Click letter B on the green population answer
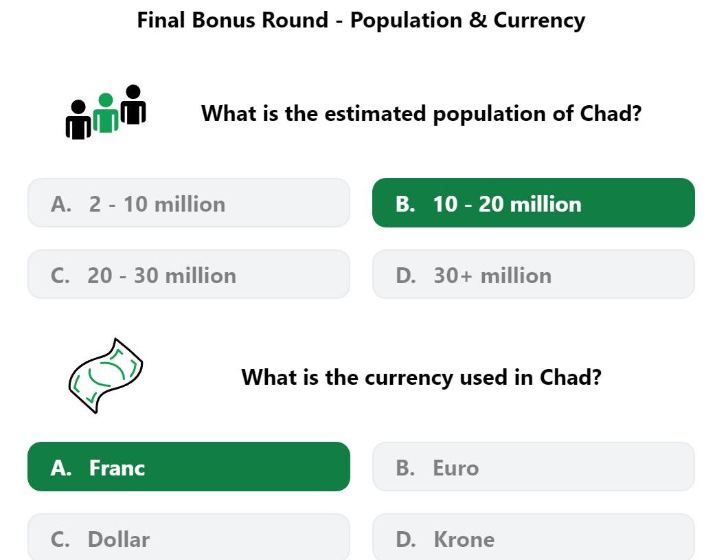Image resolution: width=728 pixels, height=560 pixels. 405,204
